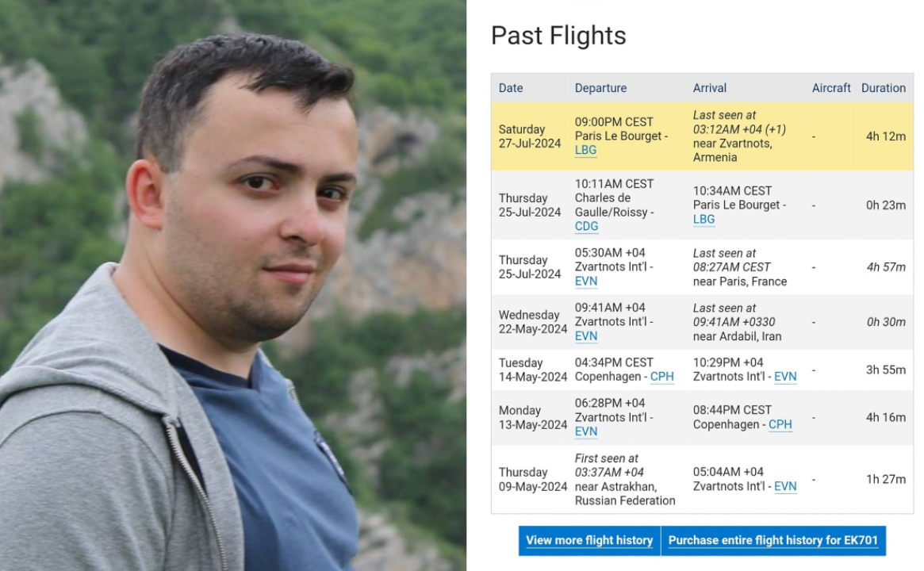924x571 pixels.
Task: Click the View more flight history button
Action: [x=589, y=540]
